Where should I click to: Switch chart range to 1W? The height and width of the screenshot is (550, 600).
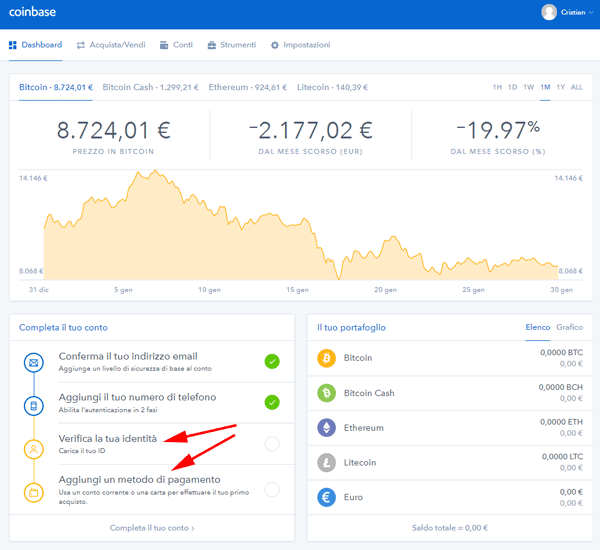(x=528, y=87)
